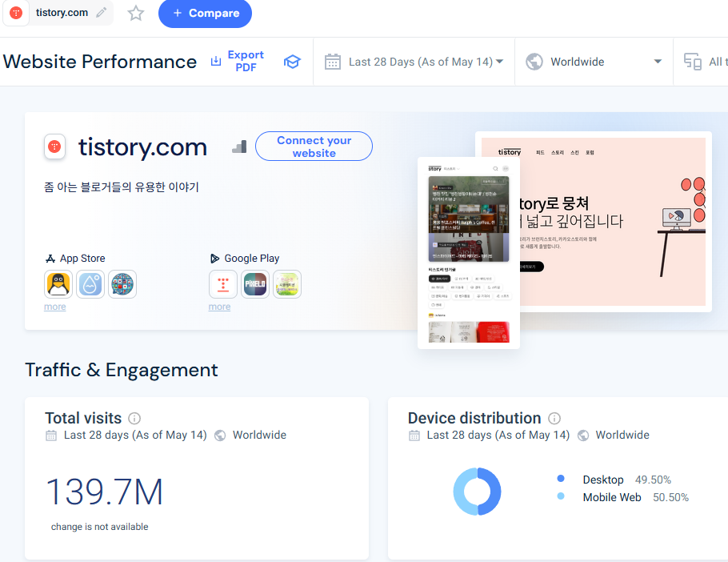Open the Last 28 Days date range dropdown

pos(414,62)
